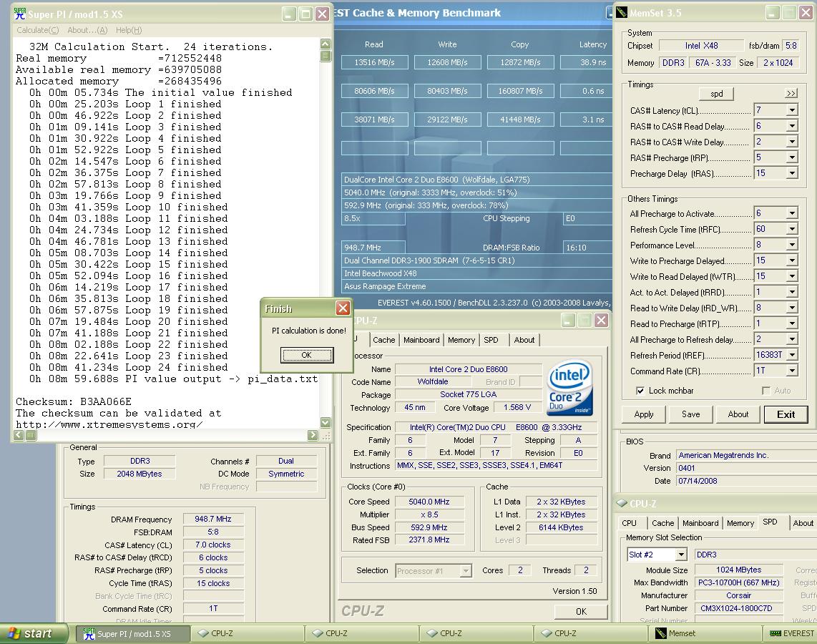Click Super PI vertical scrollbar down arrow
This screenshot has height=644, width=817.
(326, 422)
